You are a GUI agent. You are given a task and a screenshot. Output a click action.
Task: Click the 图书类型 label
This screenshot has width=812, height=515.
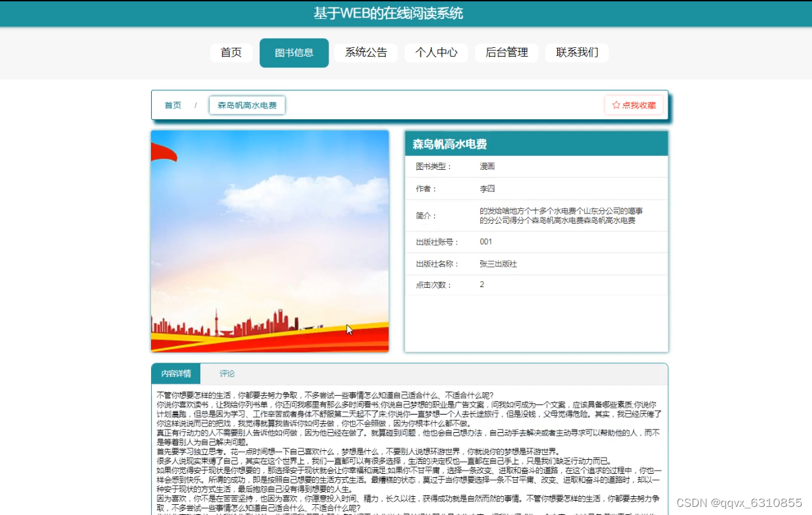[434, 166]
